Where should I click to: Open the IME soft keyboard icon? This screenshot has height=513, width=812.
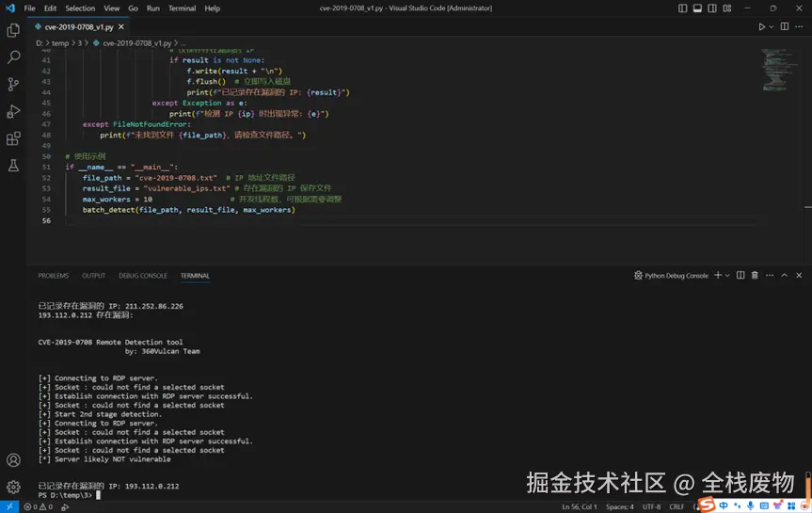[x=764, y=505]
